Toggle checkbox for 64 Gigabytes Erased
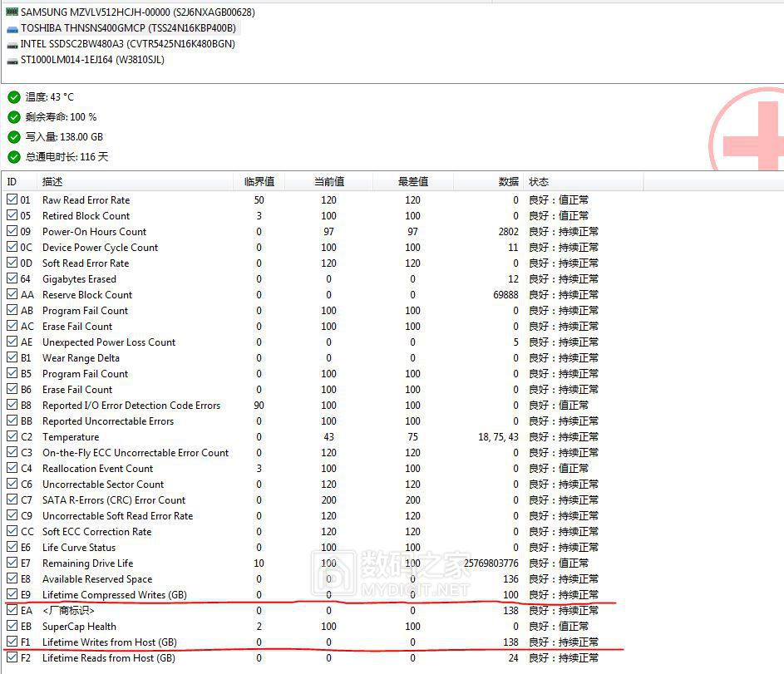784x674 pixels. tap(12, 278)
